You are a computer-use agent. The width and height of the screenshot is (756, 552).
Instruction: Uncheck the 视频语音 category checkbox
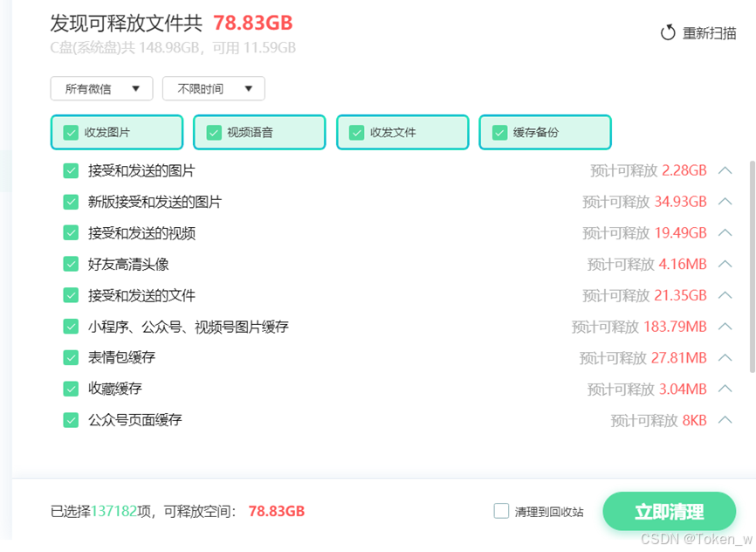[x=214, y=132]
